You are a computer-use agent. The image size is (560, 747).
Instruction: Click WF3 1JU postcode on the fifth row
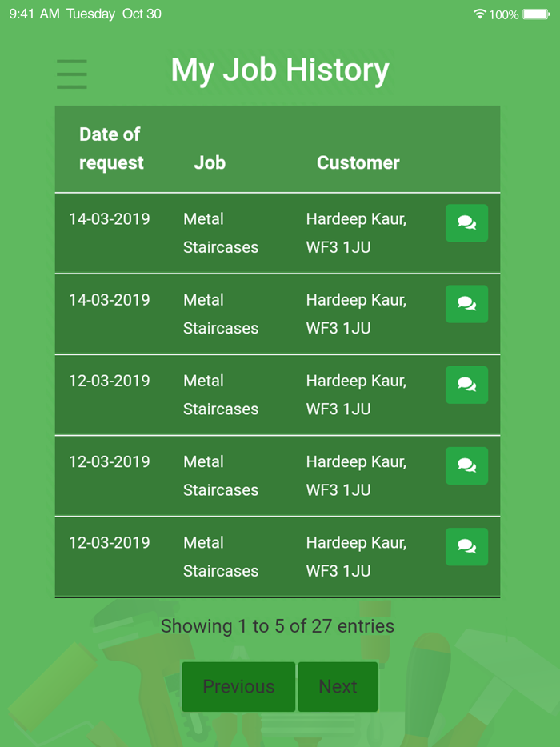[336, 571]
